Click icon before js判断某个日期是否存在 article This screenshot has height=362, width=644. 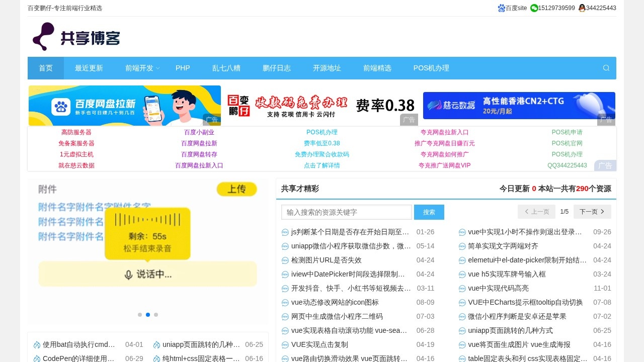pyautogui.click(x=285, y=232)
